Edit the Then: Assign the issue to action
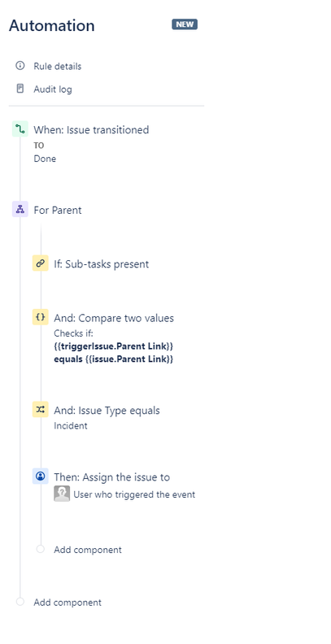 coord(111,476)
